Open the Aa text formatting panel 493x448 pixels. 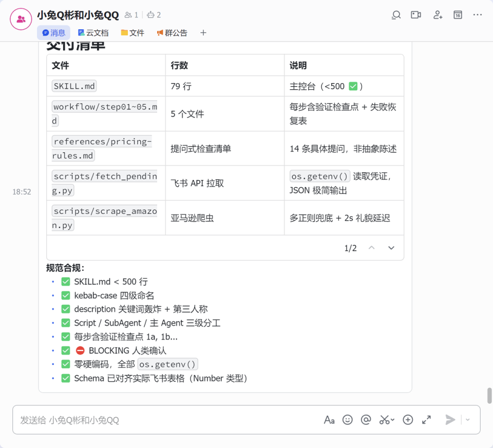(x=329, y=420)
